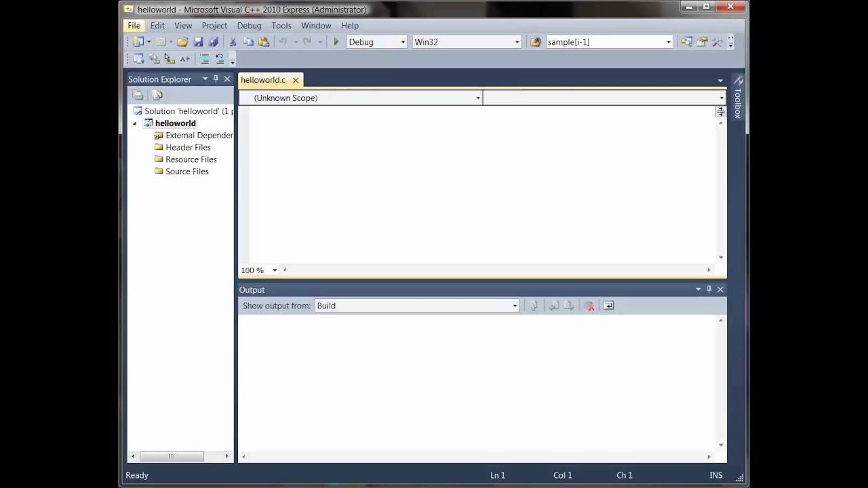Click the Display Parameter Info icon
This screenshot has height=488, width=868.
click(x=154, y=59)
